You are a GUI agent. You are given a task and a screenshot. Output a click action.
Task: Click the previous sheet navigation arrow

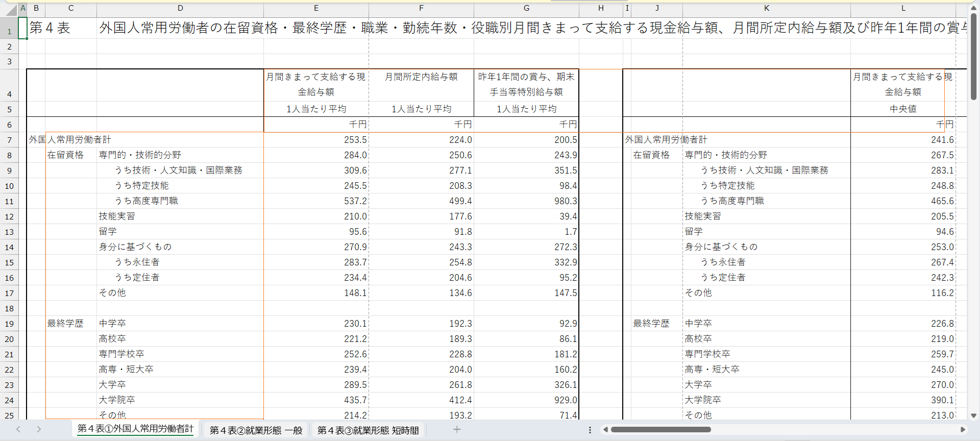[x=18, y=429]
